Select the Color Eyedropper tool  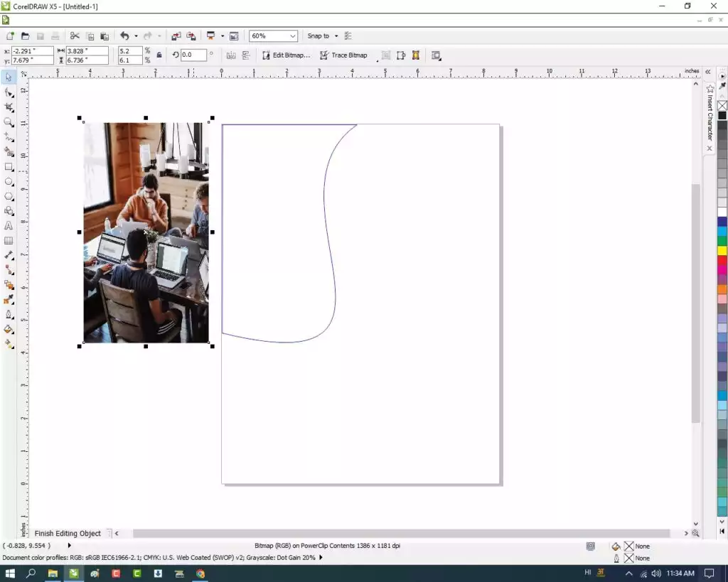(9, 300)
